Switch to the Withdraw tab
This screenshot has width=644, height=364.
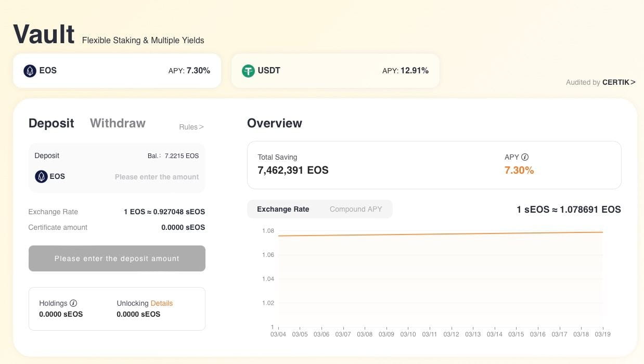(118, 123)
